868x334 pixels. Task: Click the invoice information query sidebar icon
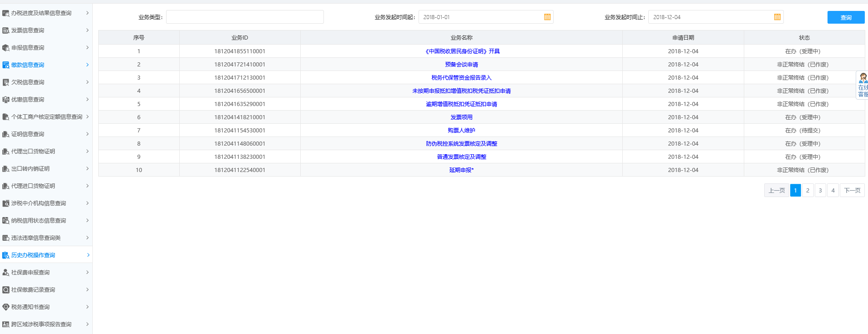5,30
